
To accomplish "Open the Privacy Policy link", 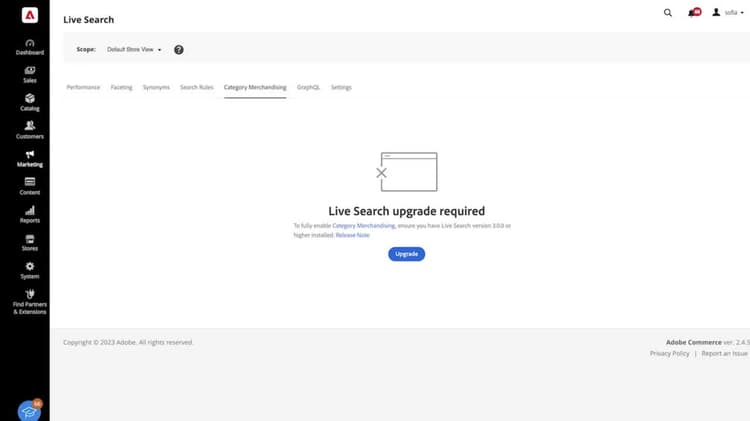I will coord(669,354).
